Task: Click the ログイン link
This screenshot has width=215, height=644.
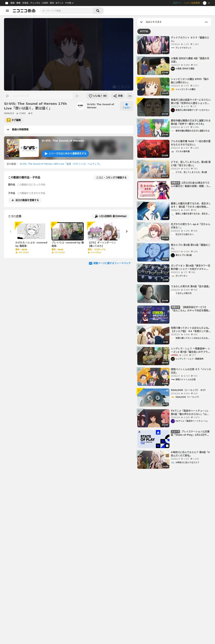Action: [x=177, y=3]
